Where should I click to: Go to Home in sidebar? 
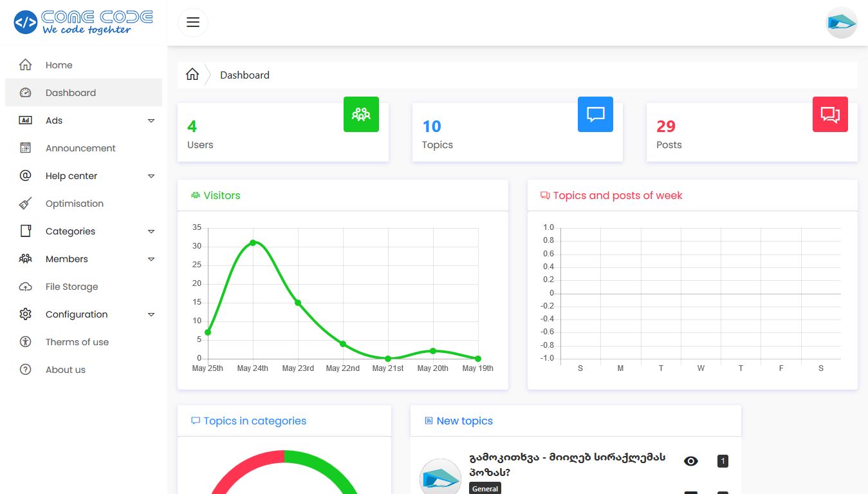pos(84,65)
